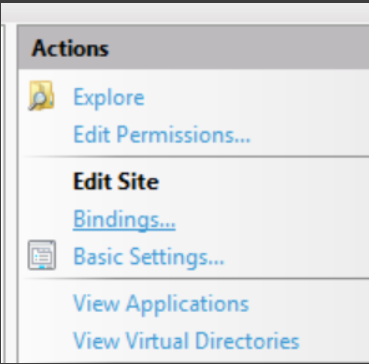Screen dimensions: 369x364
Task: Launch site settings via list-window icon
Action: [x=42, y=255]
